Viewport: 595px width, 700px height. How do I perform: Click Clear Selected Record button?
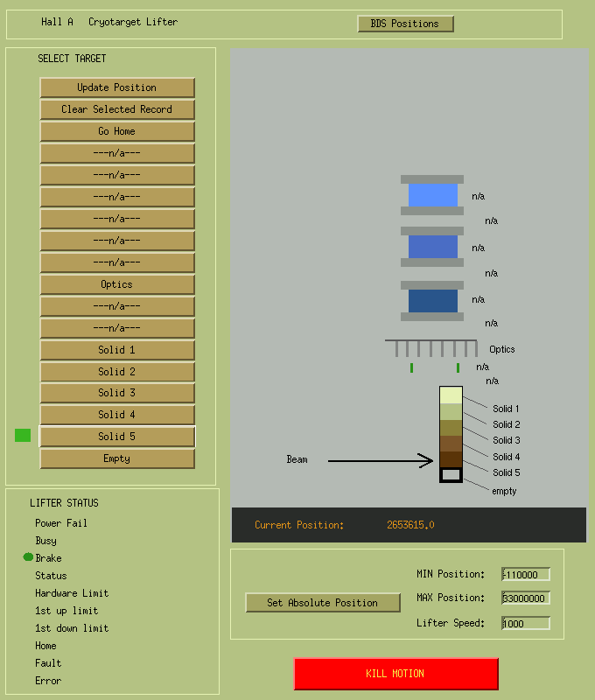point(117,109)
